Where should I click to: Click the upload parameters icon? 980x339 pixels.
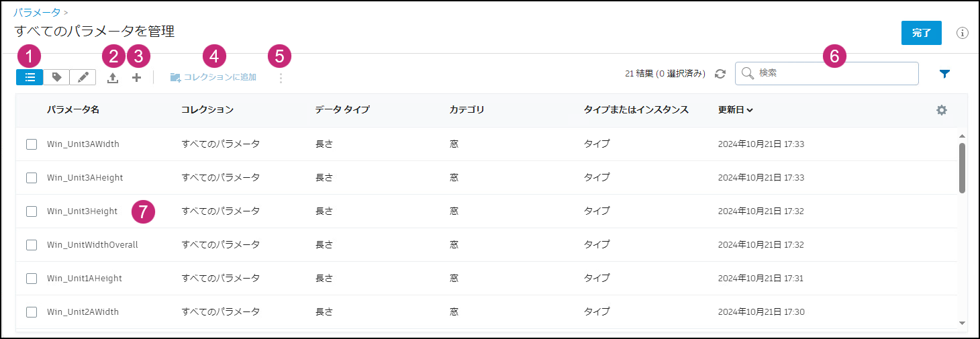113,78
